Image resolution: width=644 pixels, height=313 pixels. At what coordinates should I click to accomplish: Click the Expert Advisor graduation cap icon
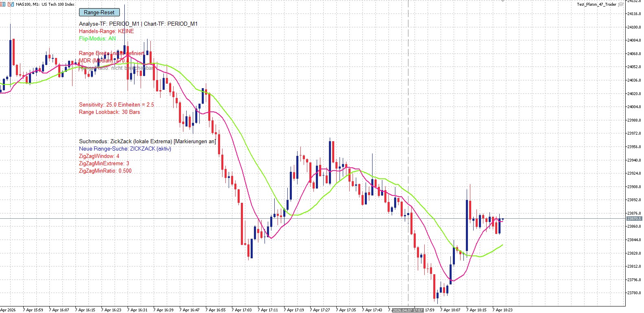tap(621, 4)
